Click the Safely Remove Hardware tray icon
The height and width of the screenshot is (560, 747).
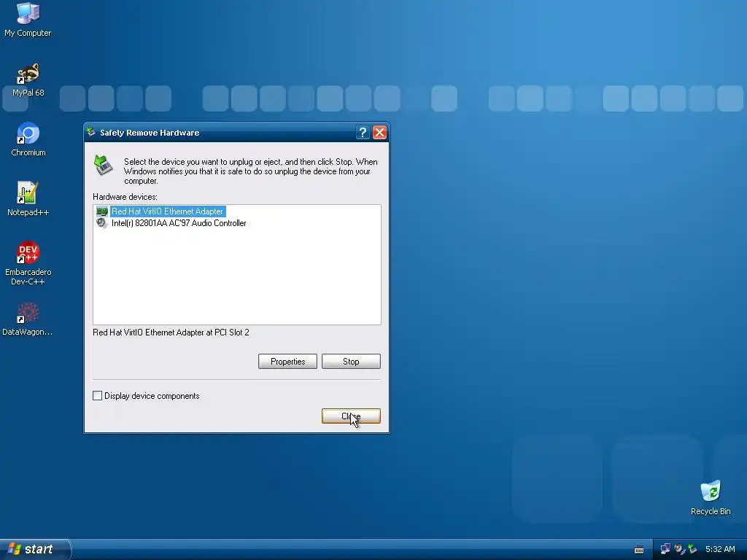[692, 549]
